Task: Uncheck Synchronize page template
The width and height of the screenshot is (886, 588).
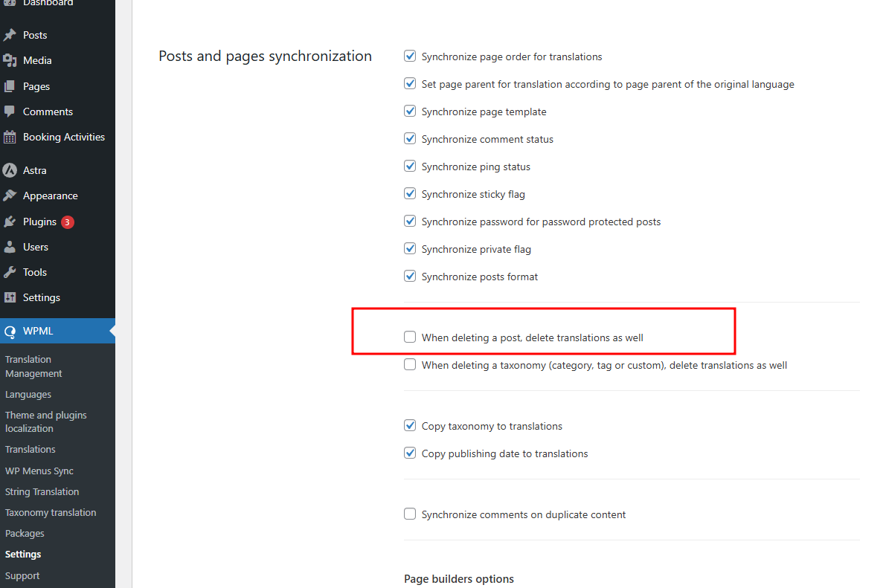Action: click(410, 112)
